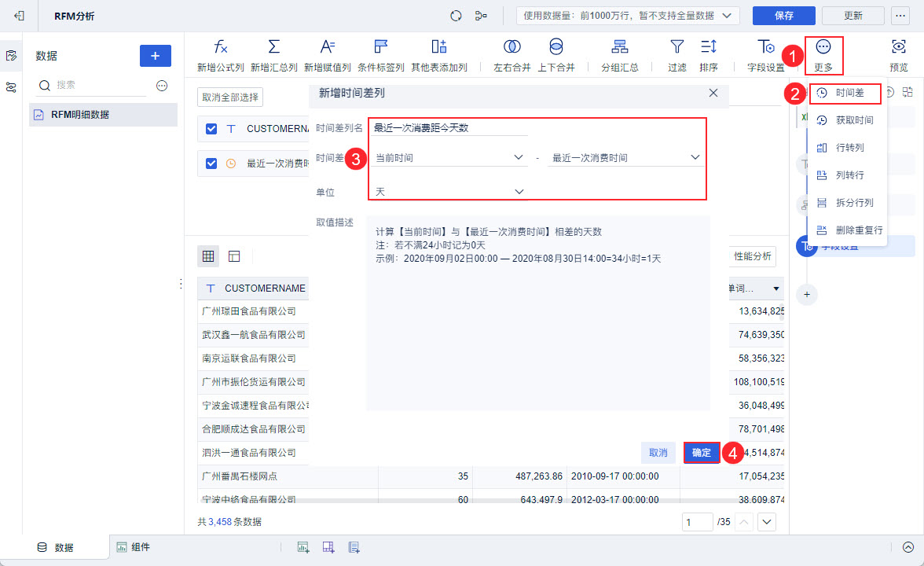Click the 排序 sort icon
The width and height of the screenshot is (924, 566).
coord(709,46)
